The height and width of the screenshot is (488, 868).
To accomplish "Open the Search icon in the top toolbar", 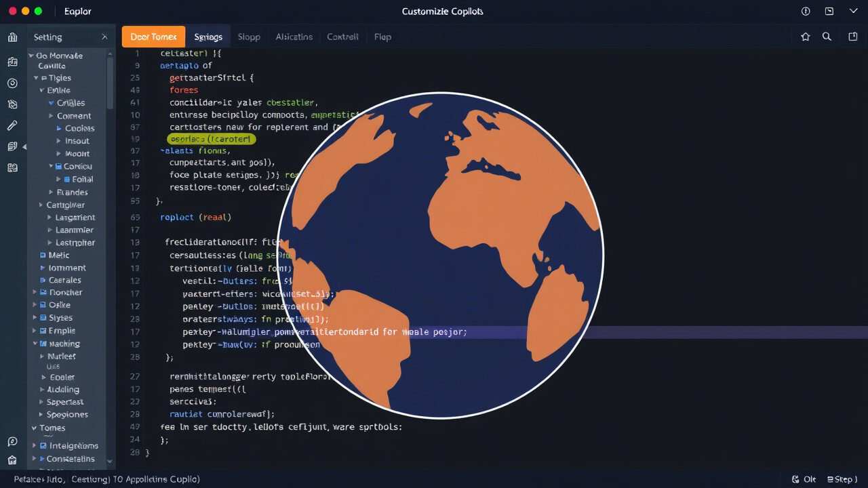I will 827,37.
